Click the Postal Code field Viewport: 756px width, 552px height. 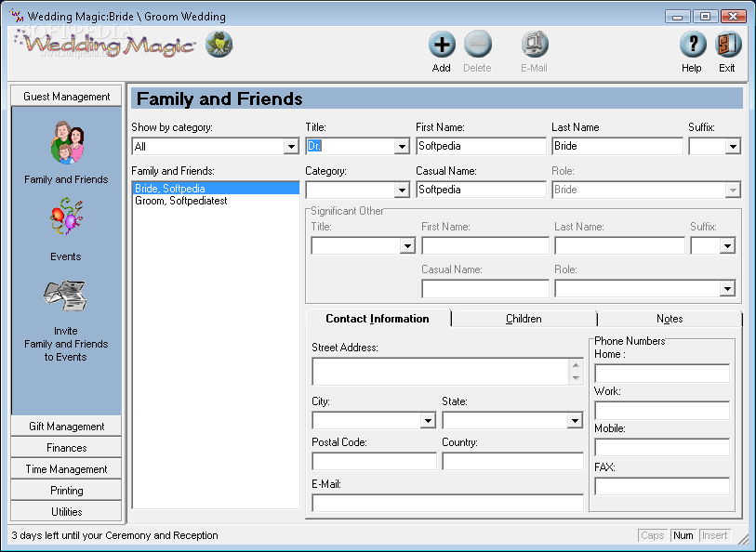point(374,461)
